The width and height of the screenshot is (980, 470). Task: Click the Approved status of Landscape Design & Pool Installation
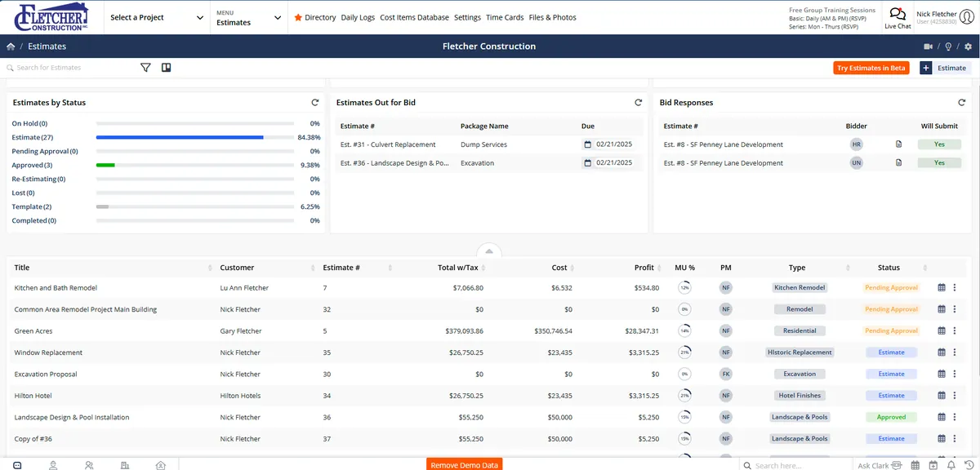tap(891, 417)
